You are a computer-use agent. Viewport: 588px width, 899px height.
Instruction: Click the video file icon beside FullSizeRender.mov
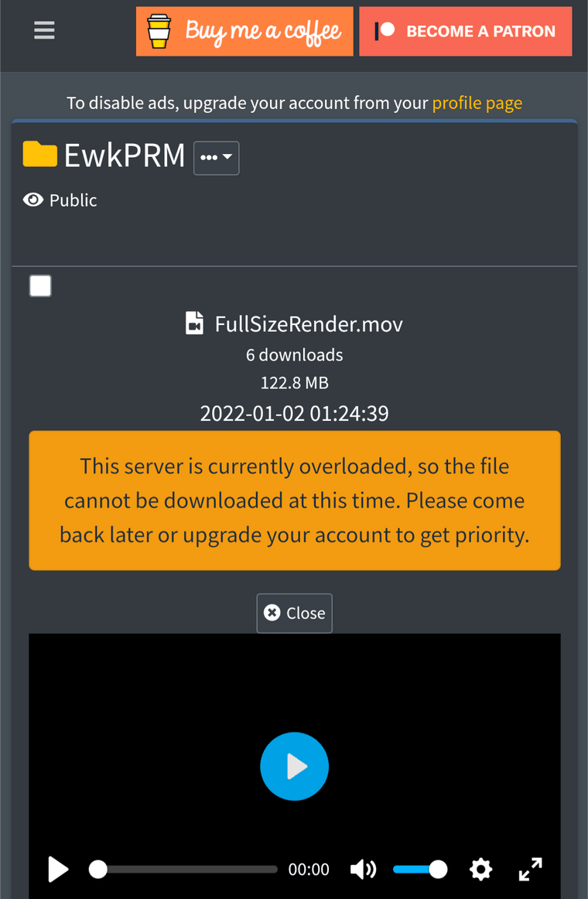coord(194,323)
